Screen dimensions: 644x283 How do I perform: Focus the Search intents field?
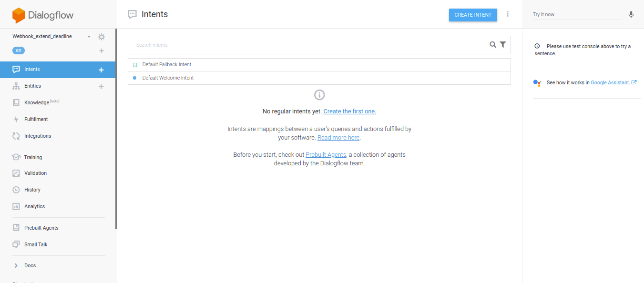click(x=310, y=45)
